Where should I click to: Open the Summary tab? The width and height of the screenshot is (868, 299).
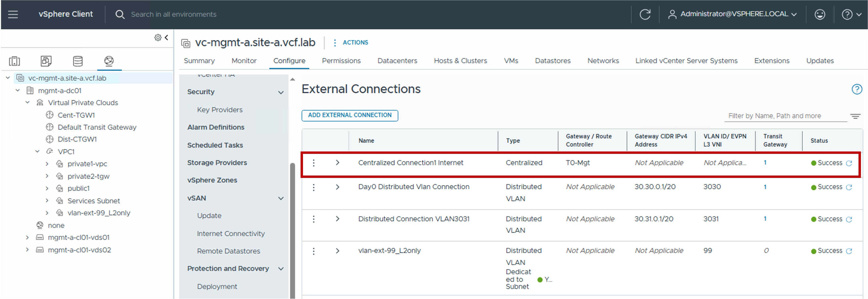tap(199, 61)
